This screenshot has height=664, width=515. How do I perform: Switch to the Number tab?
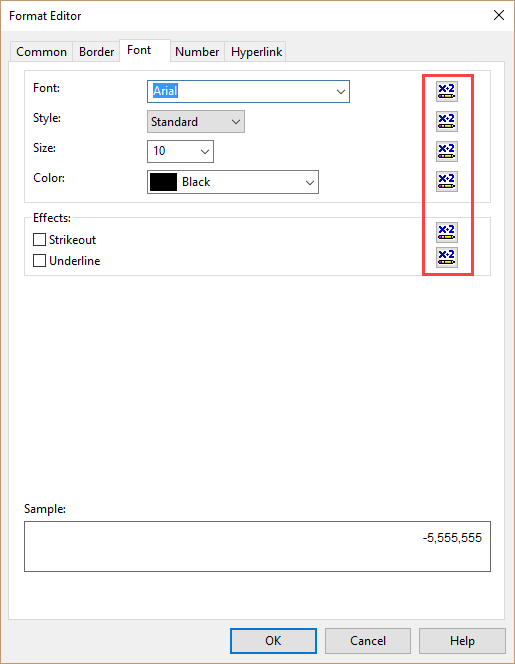pos(197,52)
